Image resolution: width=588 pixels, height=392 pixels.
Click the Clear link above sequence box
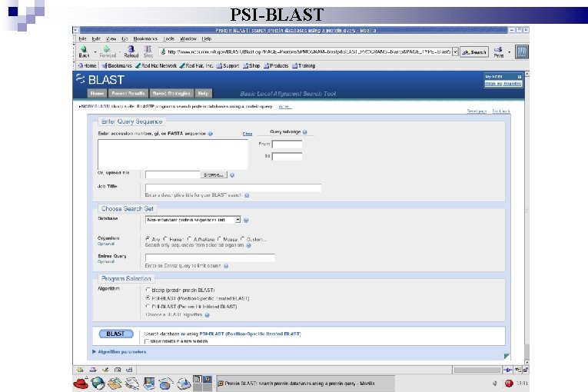pos(247,134)
